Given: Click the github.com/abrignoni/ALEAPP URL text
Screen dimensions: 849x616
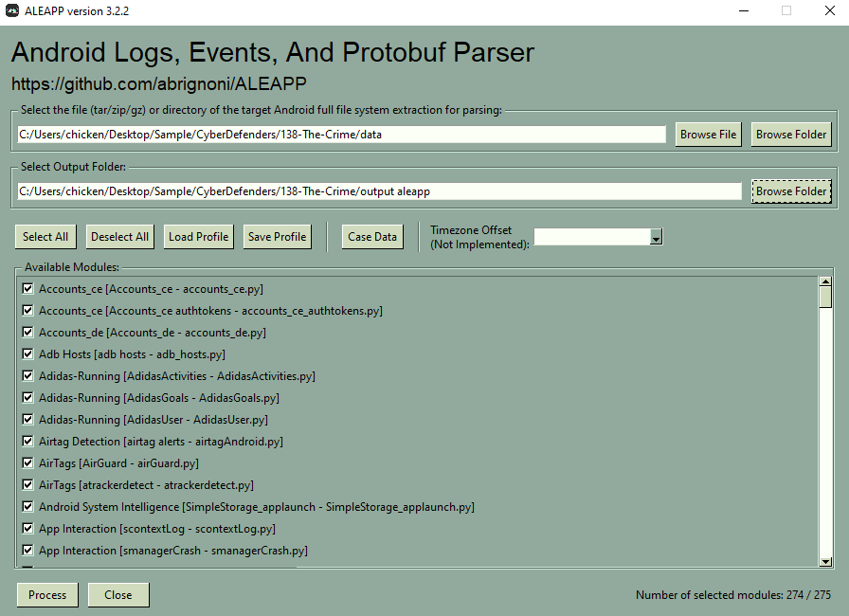Looking at the screenshot, I should [x=159, y=84].
